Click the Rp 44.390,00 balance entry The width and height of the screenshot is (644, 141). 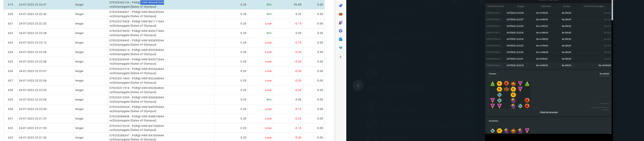tap(542, 33)
